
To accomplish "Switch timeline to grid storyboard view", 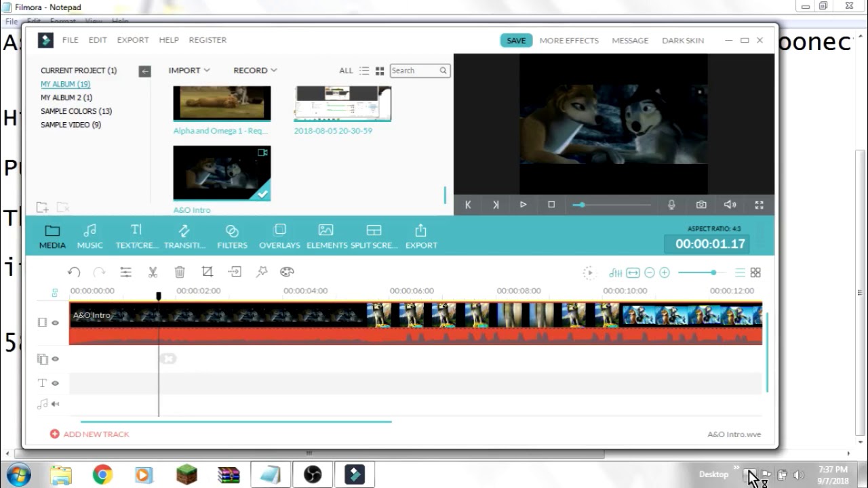I will point(755,272).
